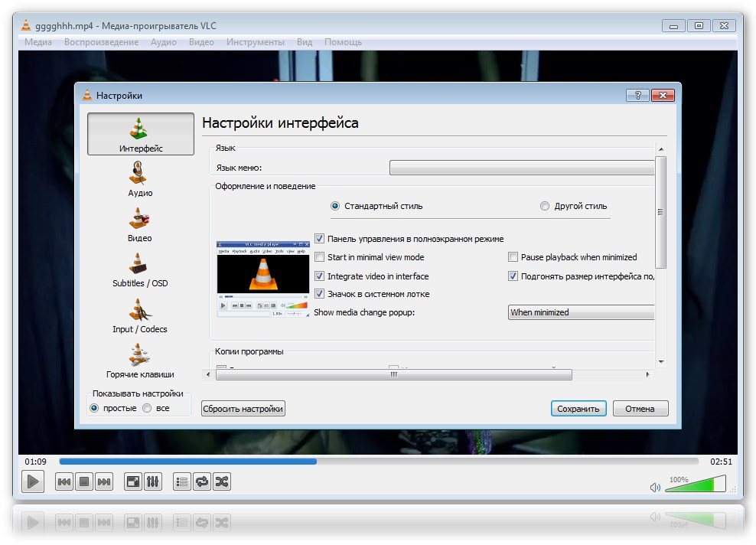
Task: Check 'Pause playback when minimized'
Action: point(513,257)
